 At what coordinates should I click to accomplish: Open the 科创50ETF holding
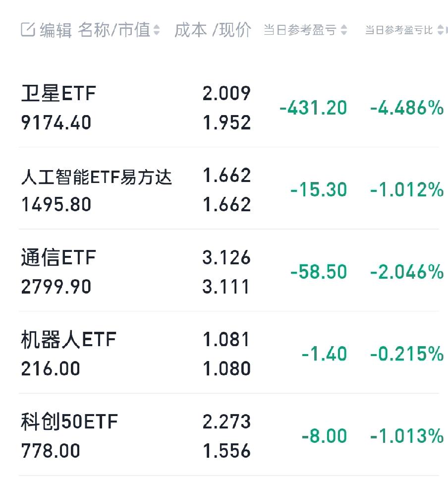click(69, 422)
